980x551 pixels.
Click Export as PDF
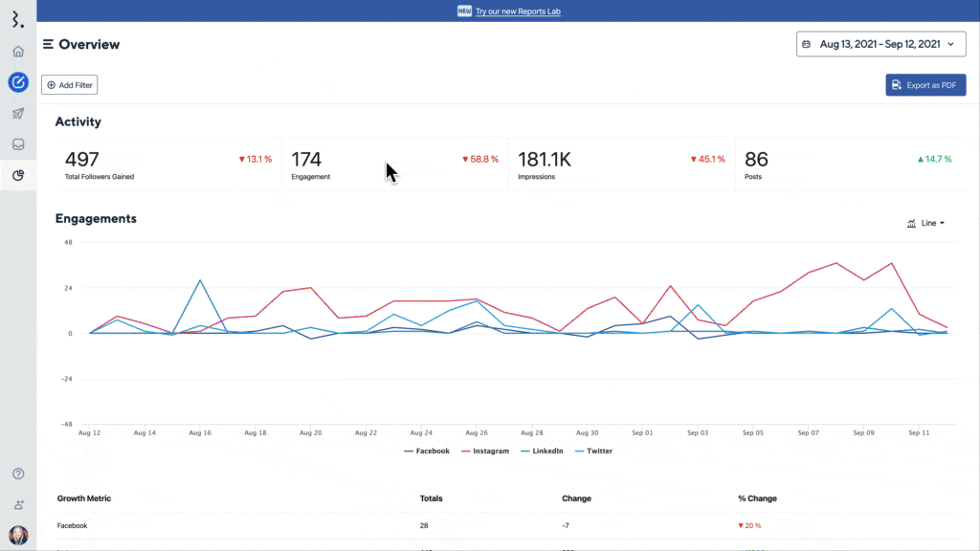click(925, 85)
